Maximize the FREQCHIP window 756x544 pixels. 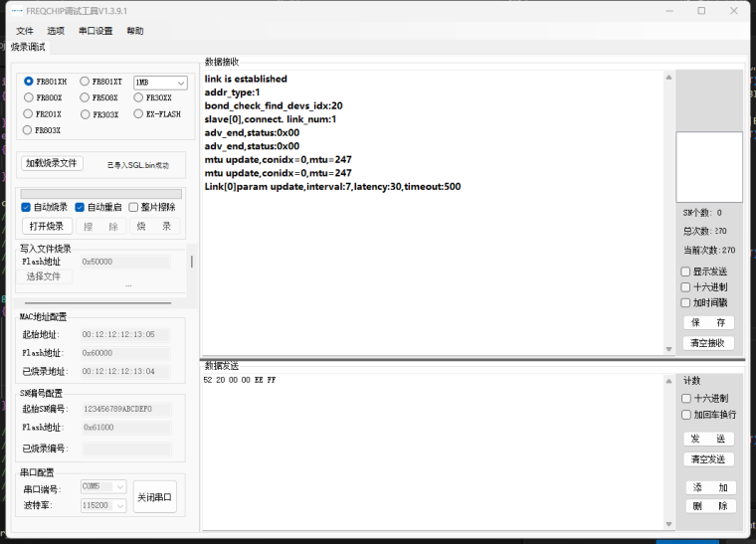point(701,11)
